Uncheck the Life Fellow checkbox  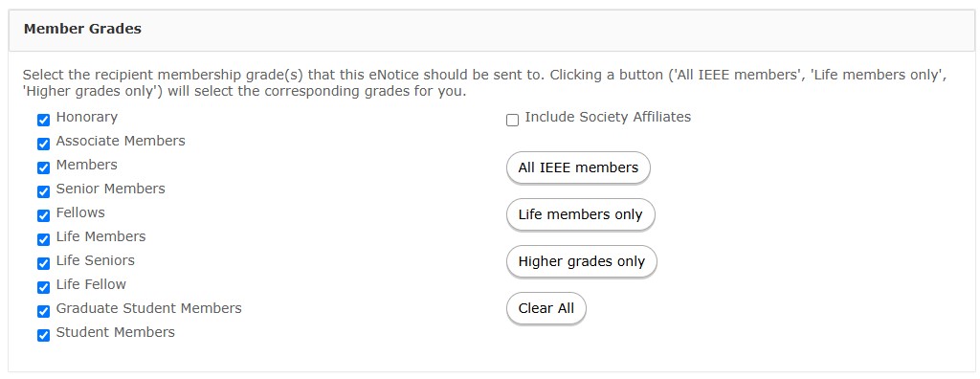click(x=43, y=287)
